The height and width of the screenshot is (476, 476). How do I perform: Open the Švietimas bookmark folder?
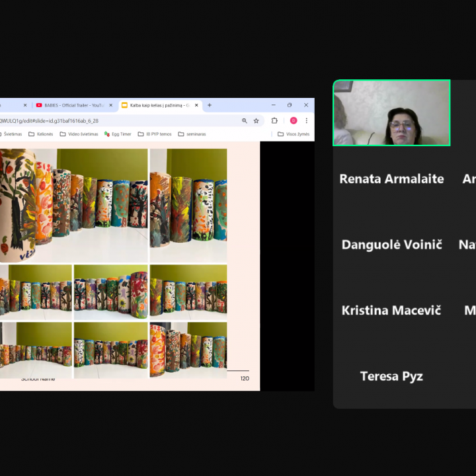click(x=11, y=134)
